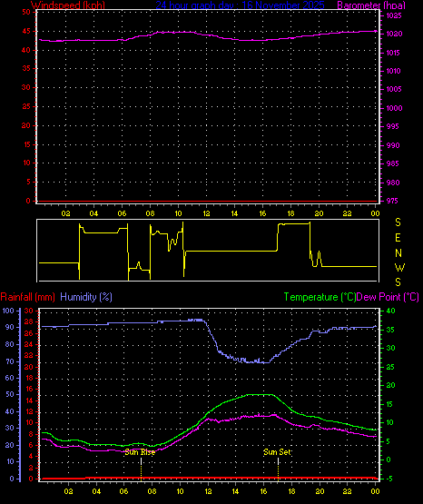This screenshot has height=504, width=423.
Task: Click the 04 hour label under temperature graph
Action: pos(96,491)
